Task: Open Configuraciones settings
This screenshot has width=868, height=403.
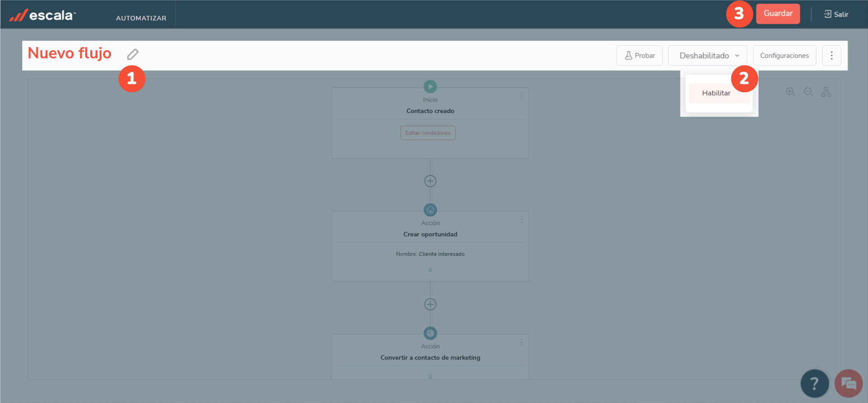Action: tap(784, 56)
